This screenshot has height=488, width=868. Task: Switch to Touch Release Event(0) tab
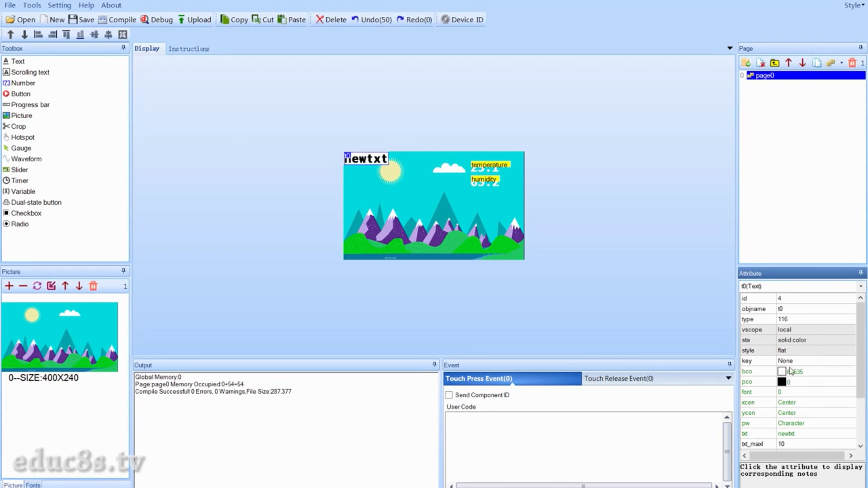click(x=618, y=379)
